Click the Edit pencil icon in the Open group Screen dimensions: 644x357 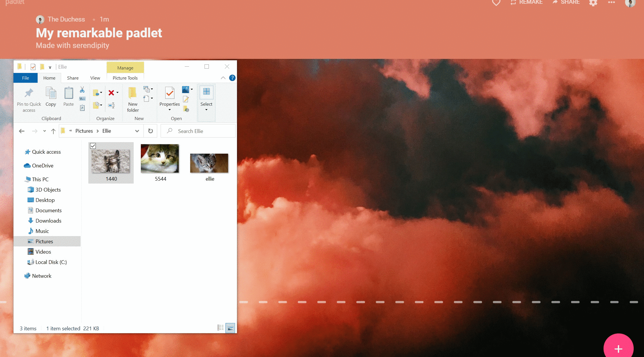click(x=186, y=99)
